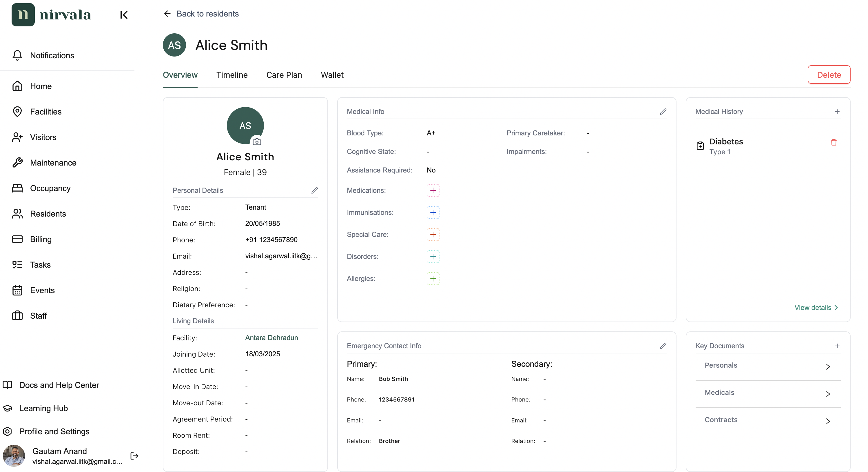
Task: Open the Wallet tab
Action: click(x=332, y=75)
